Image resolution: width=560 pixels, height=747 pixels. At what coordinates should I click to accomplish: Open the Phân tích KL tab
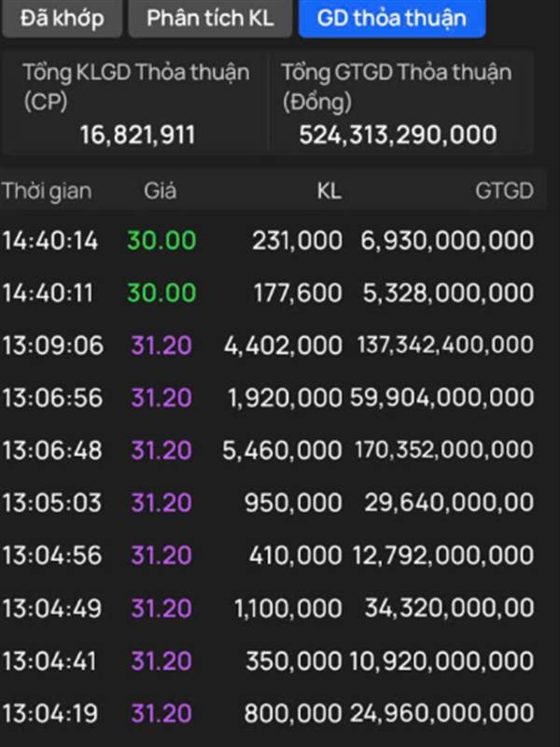pos(210,18)
